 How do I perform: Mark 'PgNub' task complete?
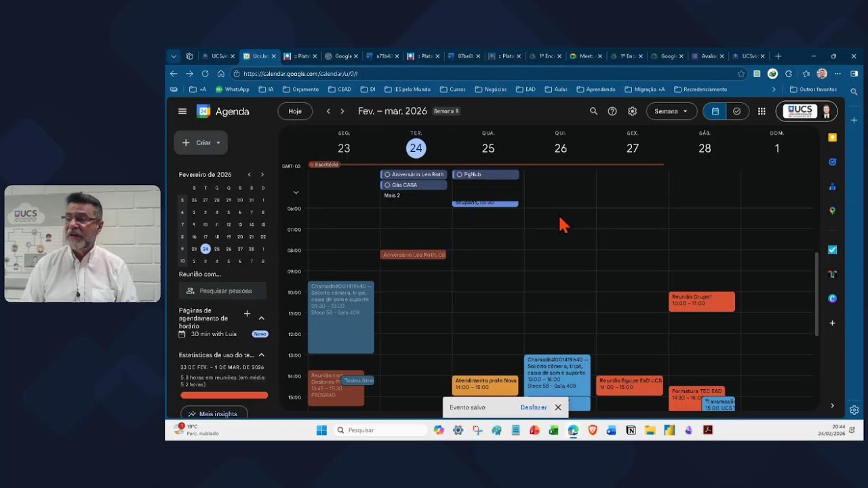pos(459,175)
